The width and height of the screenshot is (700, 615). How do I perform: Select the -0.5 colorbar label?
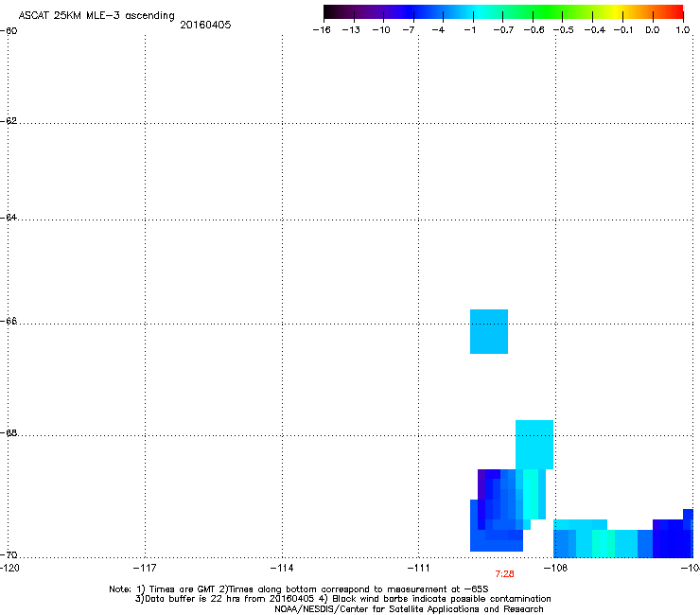[x=564, y=30]
